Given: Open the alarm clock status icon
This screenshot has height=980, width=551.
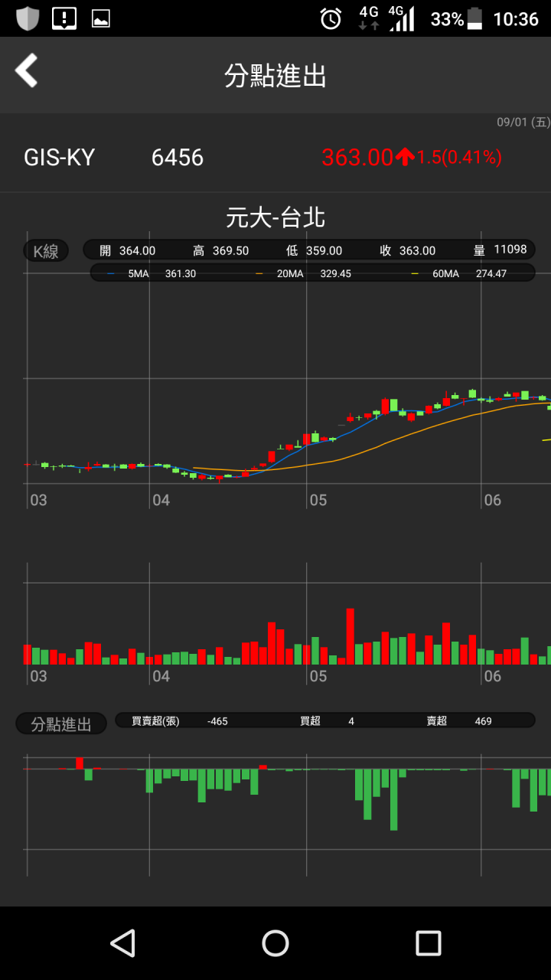Looking at the screenshot, I should [331, 18].
